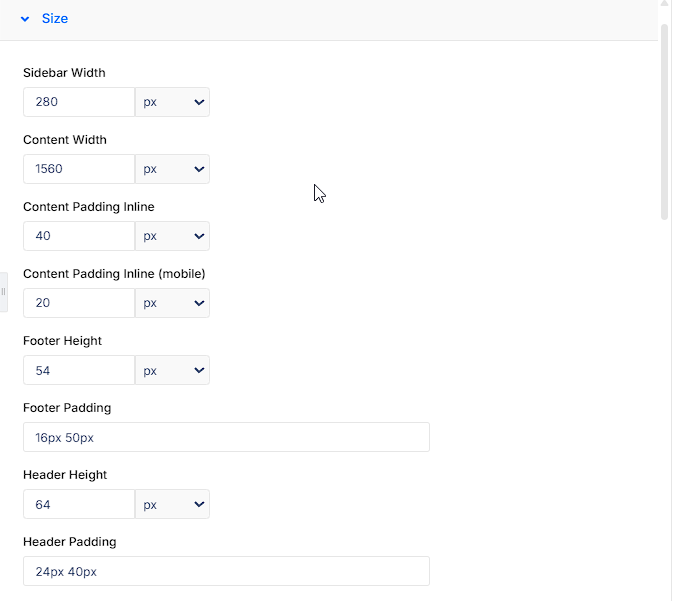This screenshot has height=601, width=673.
Task: Click the Size section heading
Action: 55,18
